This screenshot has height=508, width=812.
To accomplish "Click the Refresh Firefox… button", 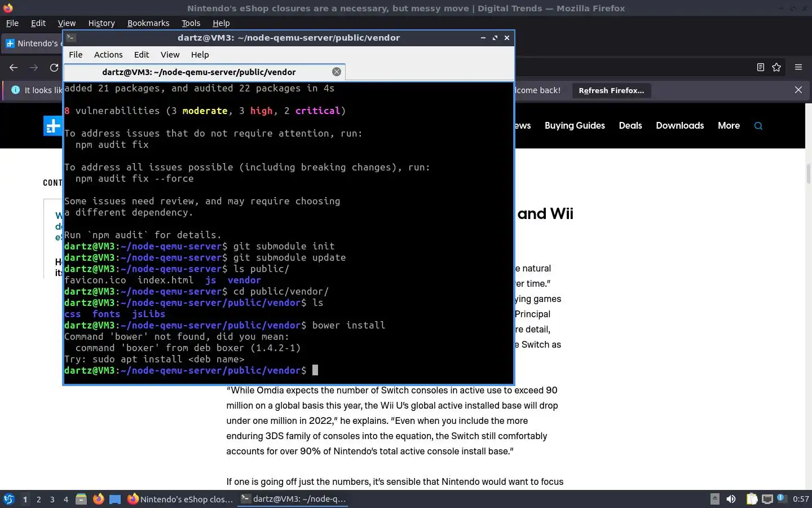I will click(x=611, y=90).
